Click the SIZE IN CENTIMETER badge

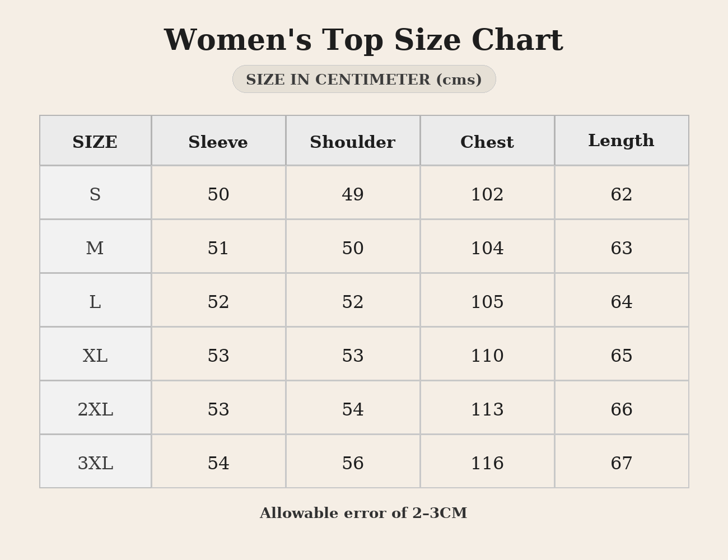tap(364, 80)
